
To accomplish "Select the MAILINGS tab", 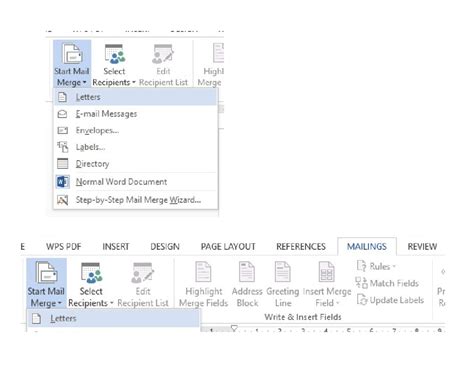I will (x=367, y=247).
